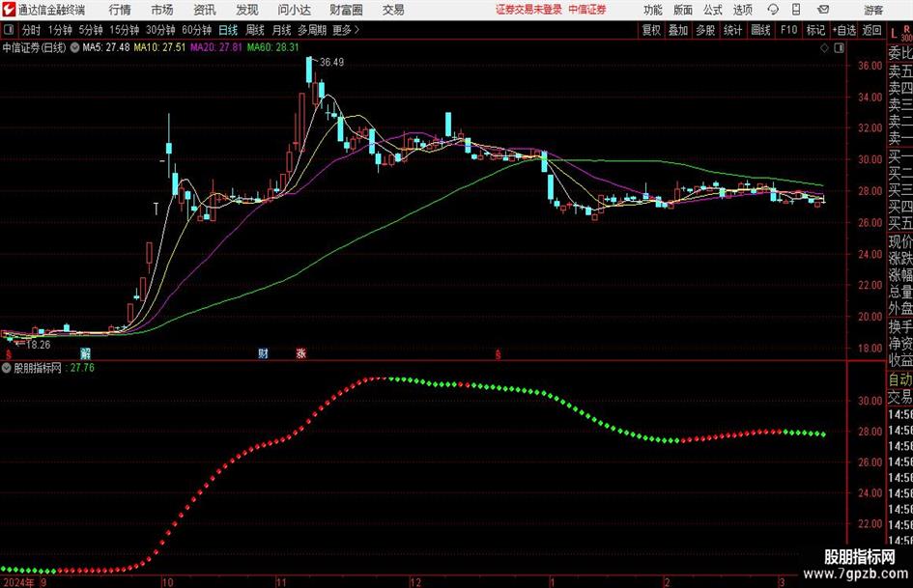Screen dimensions: 913x588
Task: Click the MA10: 27.51 value
Action: click(x=159, y=47)
